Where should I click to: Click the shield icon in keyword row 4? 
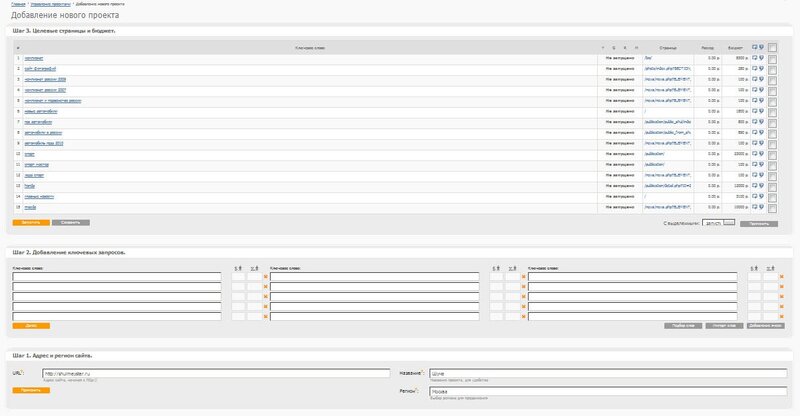(761, 90)
